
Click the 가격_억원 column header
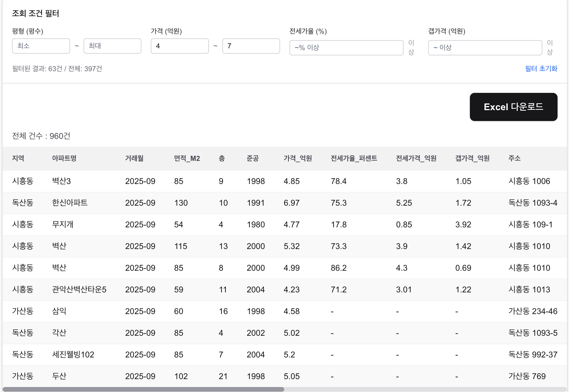pos(297,158)
